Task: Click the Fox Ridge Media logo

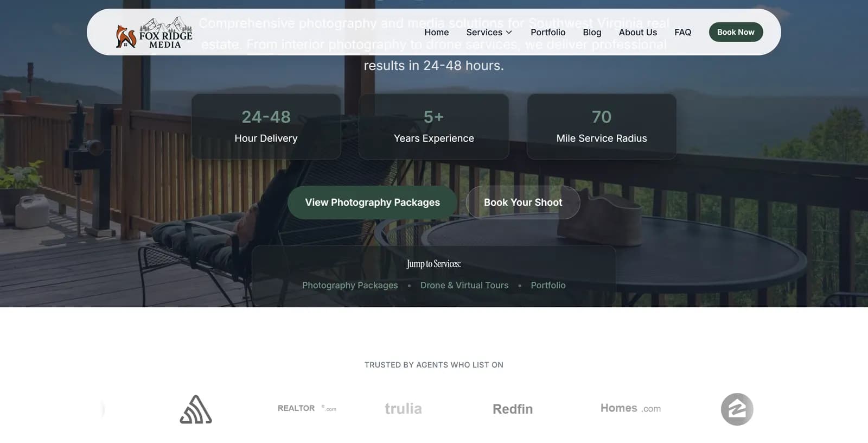Action: [154, 33]
